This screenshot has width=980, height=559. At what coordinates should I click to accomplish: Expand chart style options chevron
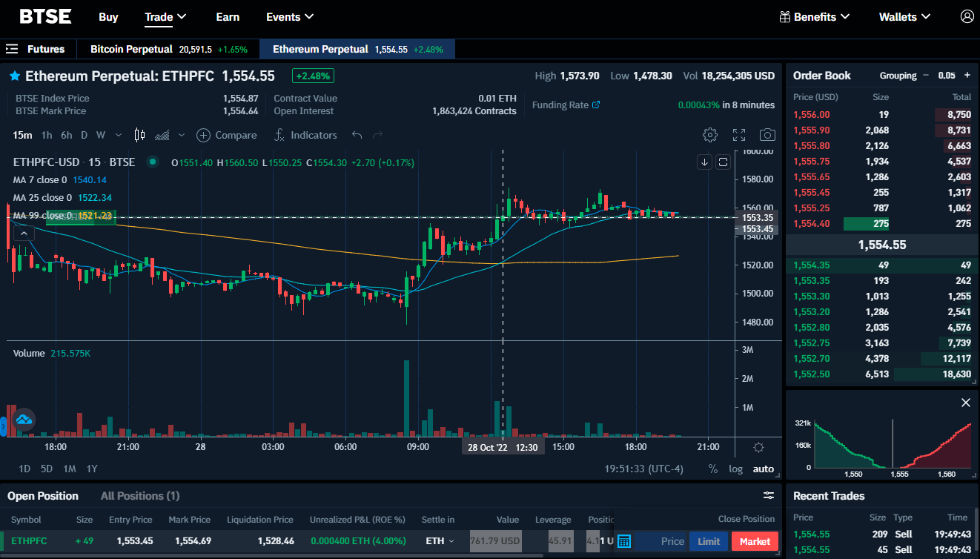[x=181, y=135]
